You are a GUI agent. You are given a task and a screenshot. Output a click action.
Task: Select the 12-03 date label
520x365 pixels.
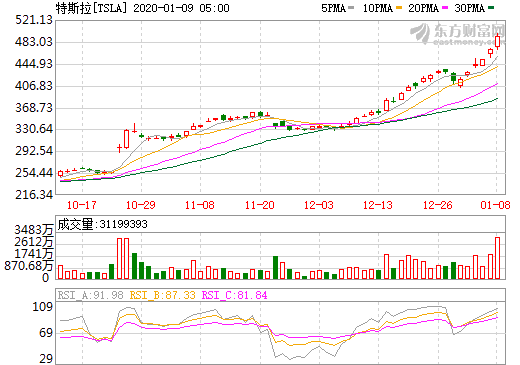319,205
